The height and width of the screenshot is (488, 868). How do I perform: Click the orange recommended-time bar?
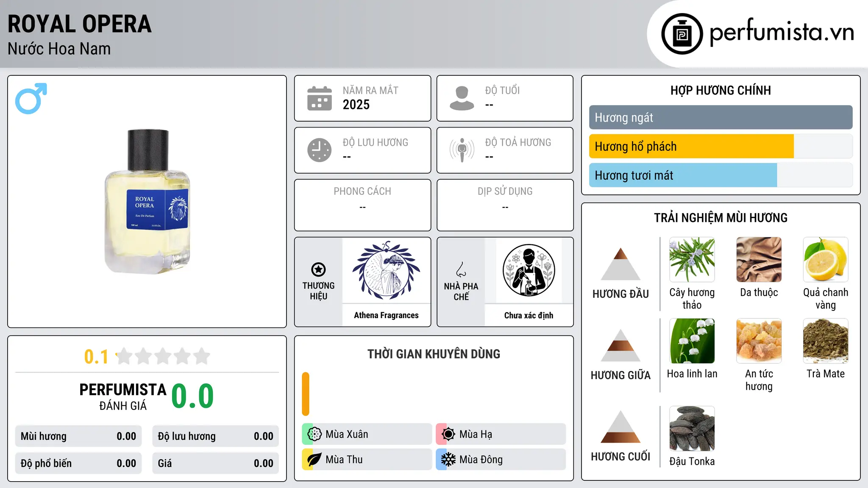point(306,394)
